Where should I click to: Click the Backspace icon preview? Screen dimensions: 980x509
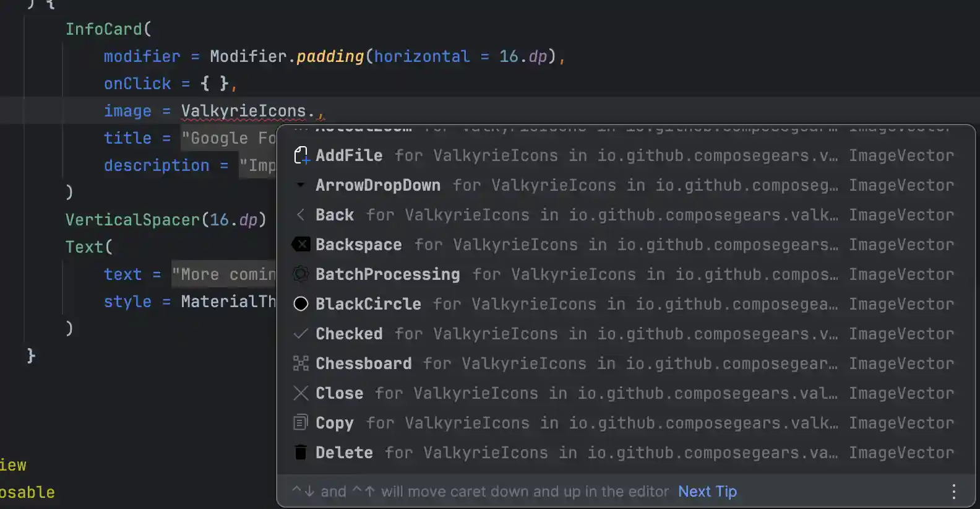pyautogui.click(x=301, y=245)
